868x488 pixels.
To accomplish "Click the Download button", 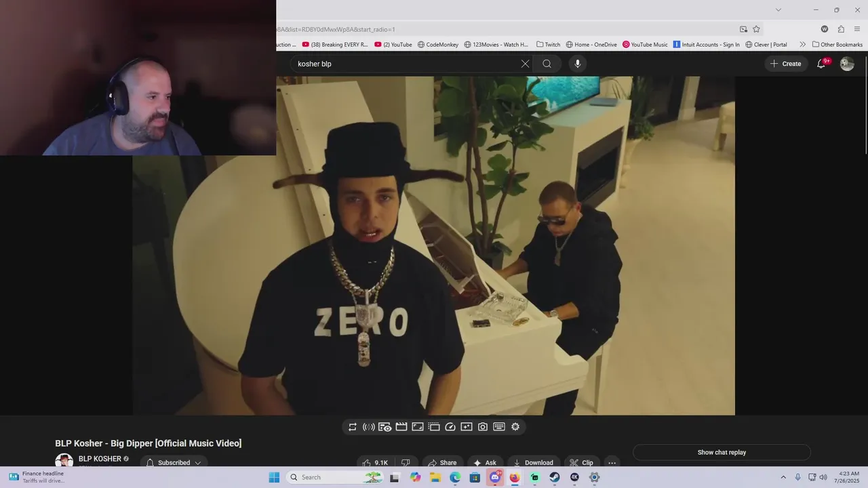I will (x=533, y=462).
